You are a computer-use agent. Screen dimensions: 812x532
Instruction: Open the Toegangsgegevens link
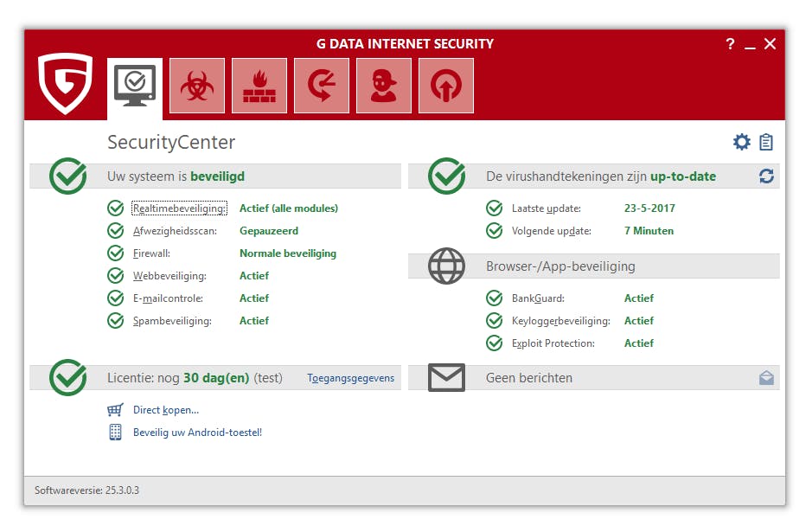coord(350,378)
